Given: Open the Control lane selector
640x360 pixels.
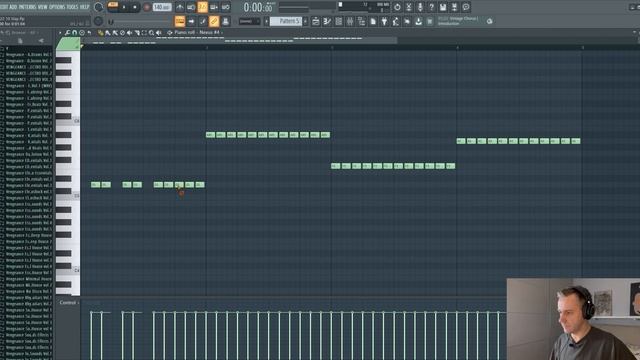Looking at the screenshot, I should (x=69, y=302).
